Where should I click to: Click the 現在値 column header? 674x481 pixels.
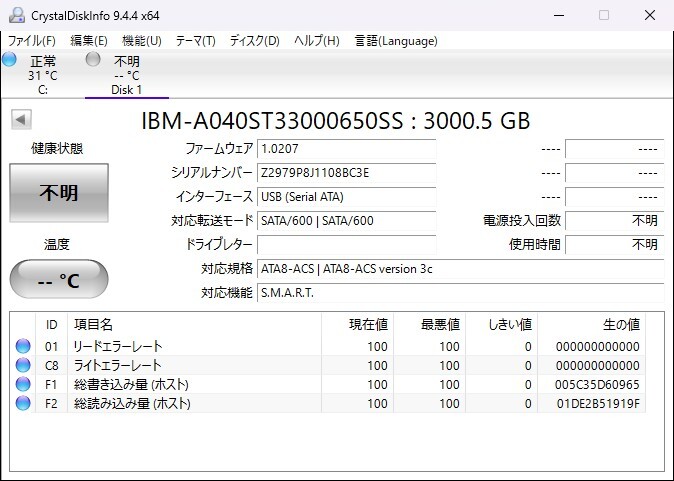coord(357,324)
